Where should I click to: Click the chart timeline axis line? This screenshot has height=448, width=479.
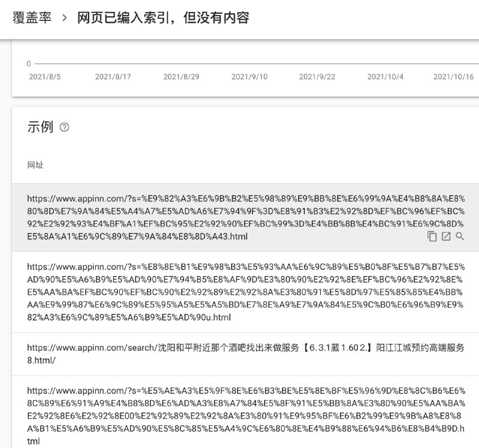[239, 62]
